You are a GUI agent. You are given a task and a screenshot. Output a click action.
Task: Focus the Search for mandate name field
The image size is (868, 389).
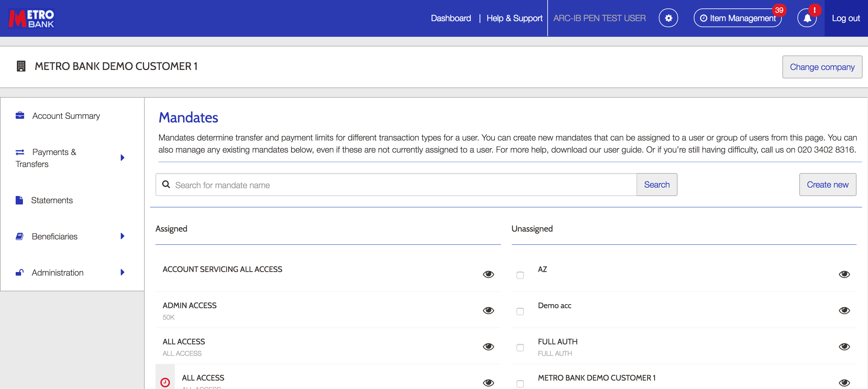(396, 184)
